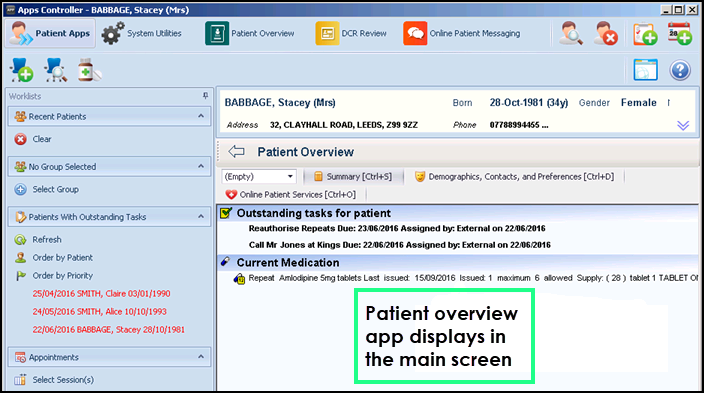Click the Refresh green arrows icon
Viewport: 704px width, 393px height.
(20, 240)
